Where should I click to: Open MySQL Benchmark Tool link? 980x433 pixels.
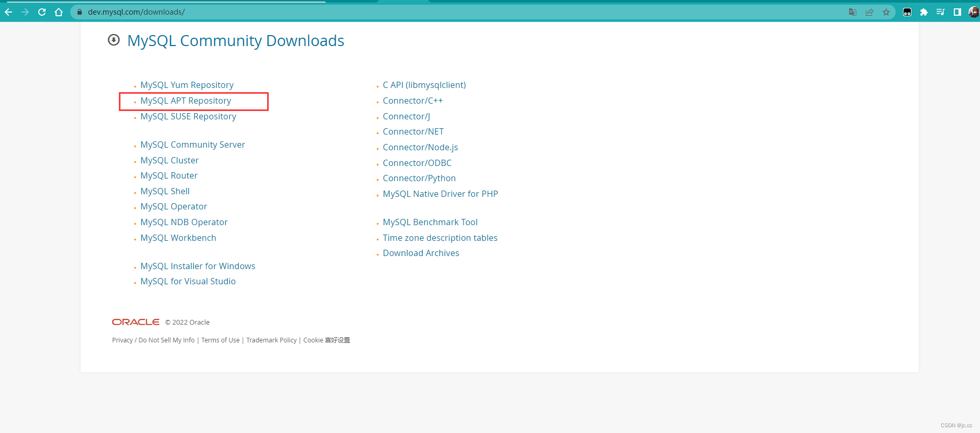click(x=430, y=222)
